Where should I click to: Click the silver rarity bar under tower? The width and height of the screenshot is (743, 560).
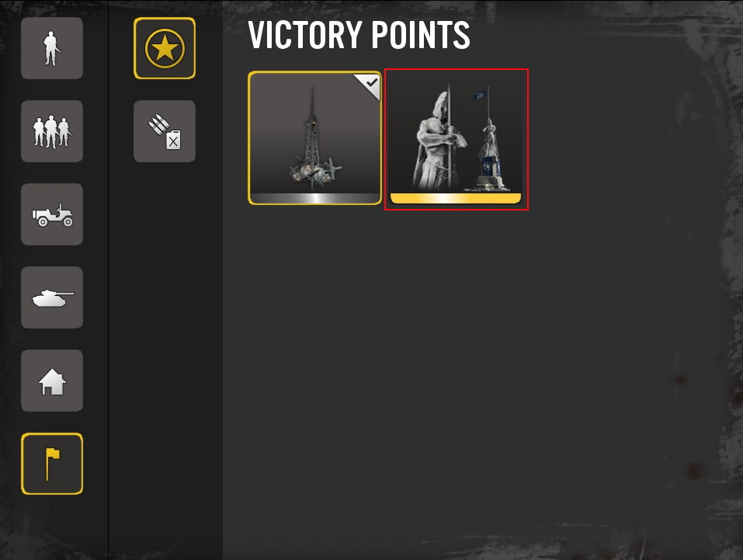(x=315, y=198)
